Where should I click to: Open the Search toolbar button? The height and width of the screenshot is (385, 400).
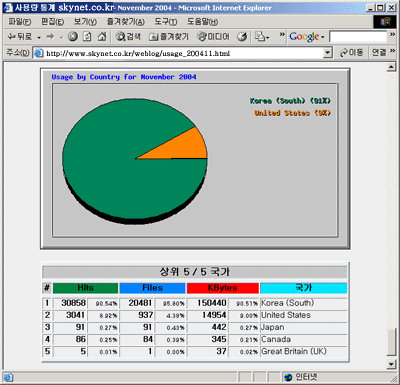128,36
